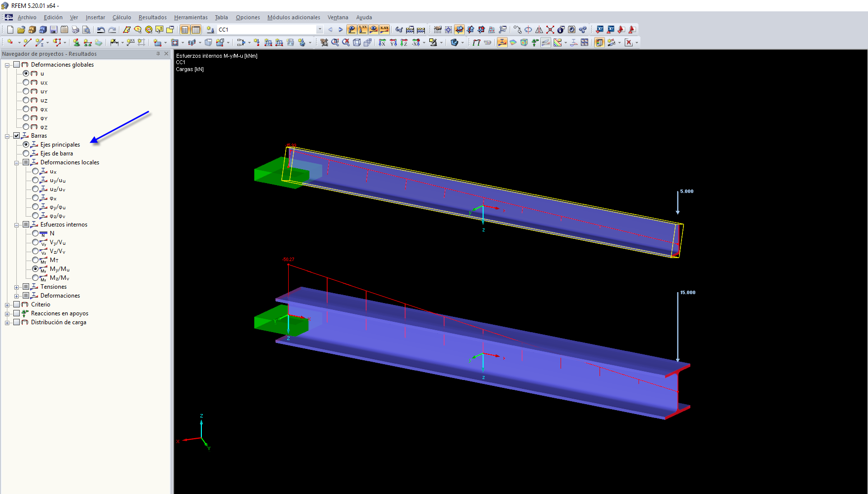
Task: Open the CC1 load case dropdown
Action: point(320,30)
